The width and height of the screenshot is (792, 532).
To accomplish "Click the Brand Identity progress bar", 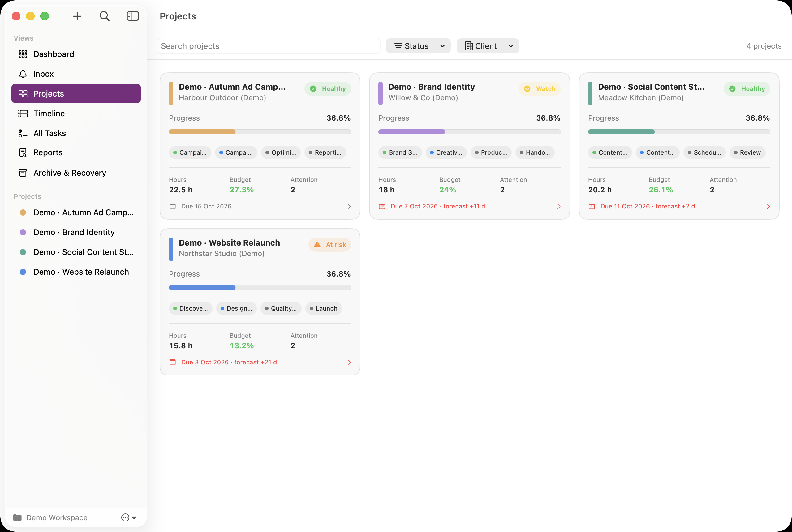I will click(469, 132).
